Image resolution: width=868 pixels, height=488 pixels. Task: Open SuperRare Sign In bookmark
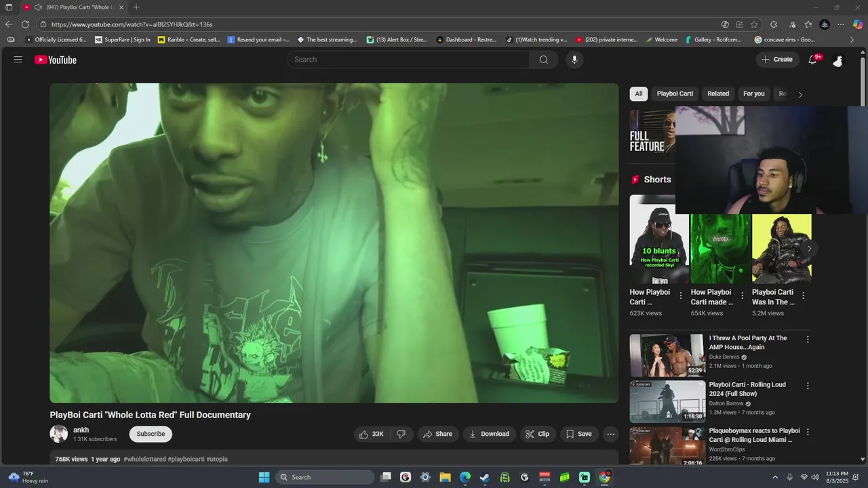click(122, 39)
